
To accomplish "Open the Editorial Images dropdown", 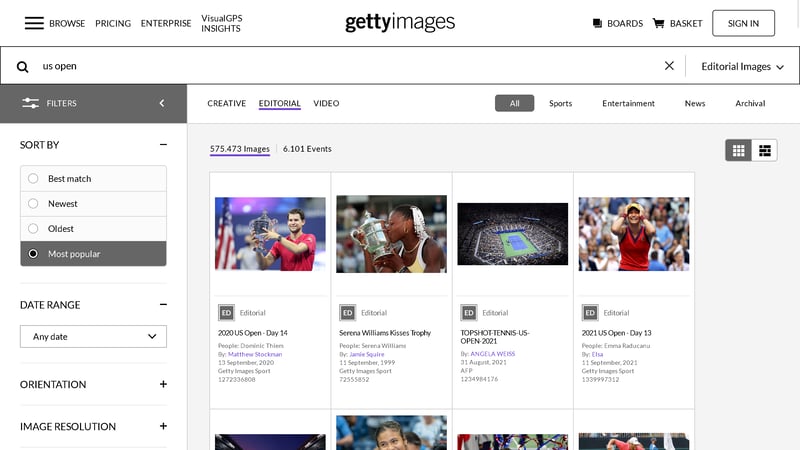I will click(x=742, y=66).
